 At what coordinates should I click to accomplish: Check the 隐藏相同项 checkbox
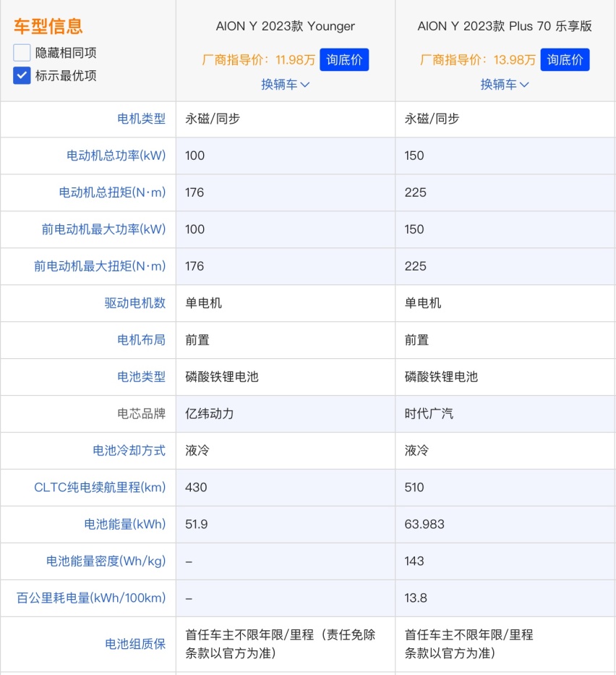click(x=22, y=53)
